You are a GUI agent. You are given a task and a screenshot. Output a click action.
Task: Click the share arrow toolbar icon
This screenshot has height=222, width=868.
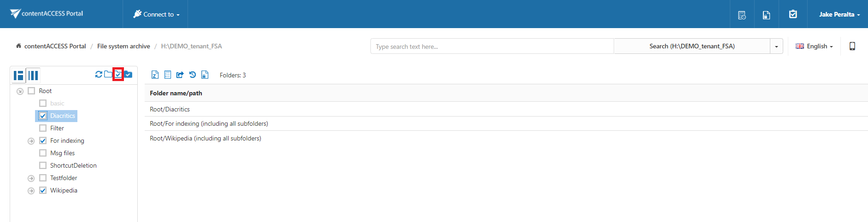pos(180,75)
